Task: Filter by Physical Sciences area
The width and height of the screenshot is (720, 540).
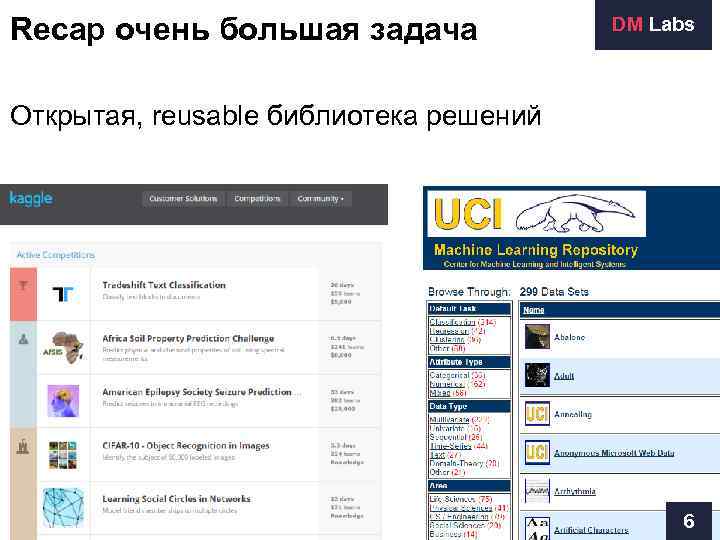Action: click(461, 507)
